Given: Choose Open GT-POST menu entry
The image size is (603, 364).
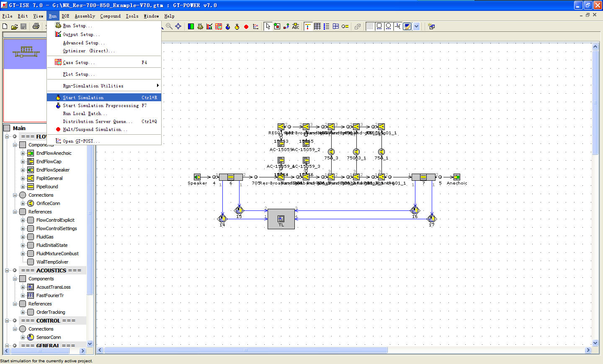Looking at the screenshot, I should coord(104,141).
